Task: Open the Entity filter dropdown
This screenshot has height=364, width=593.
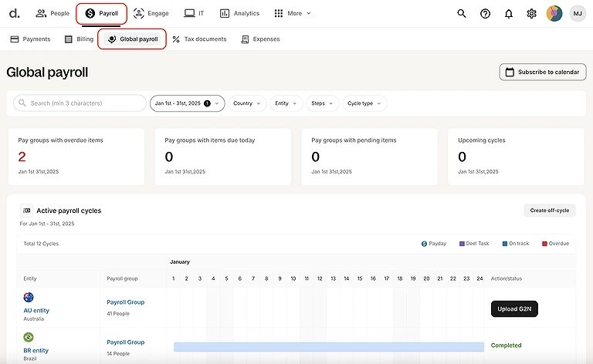Action: (x=286, y=103)
